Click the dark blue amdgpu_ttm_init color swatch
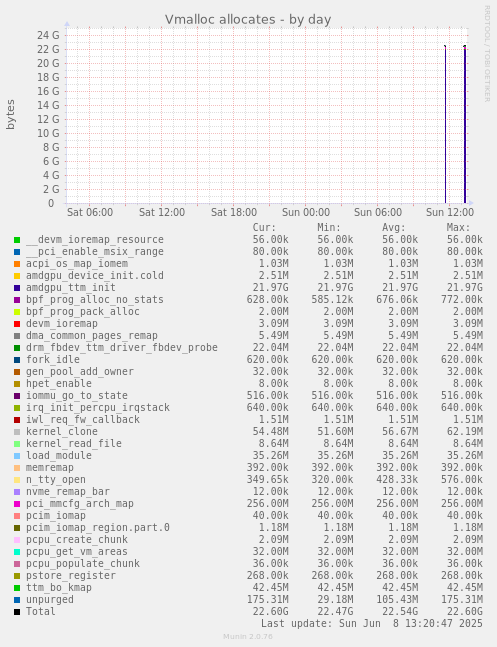 (x=17, y=288)
